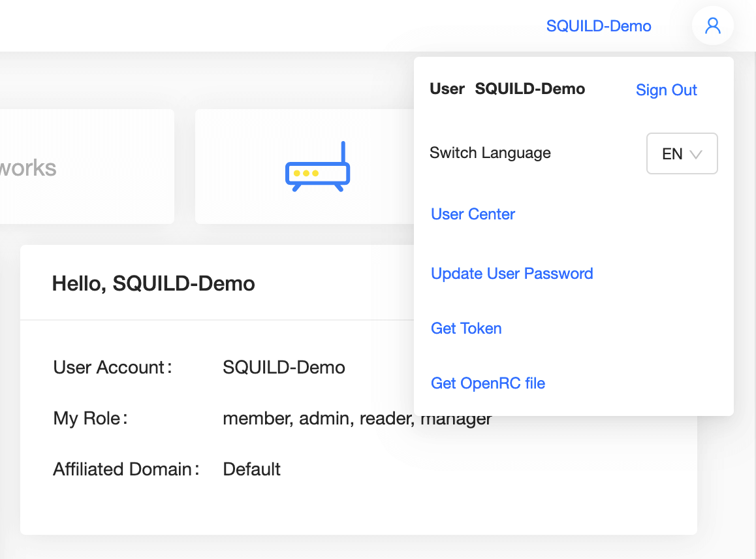Click the blue router icon card
The width and height of the screenshot is (756, 559).
[317, 167]
